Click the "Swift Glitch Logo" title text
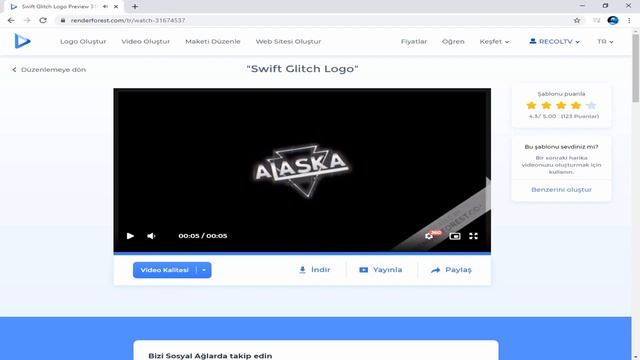640x360 pixels. 302,69
